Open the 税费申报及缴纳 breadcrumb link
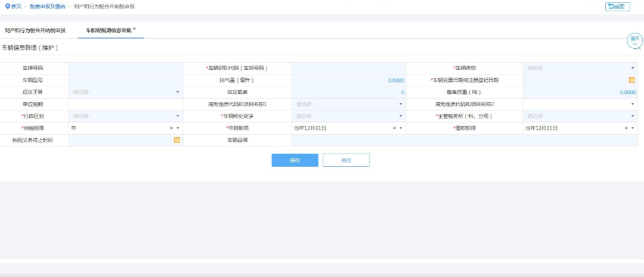Image resolution: width=644 pixels, height=277 pixels. (48, 7)
